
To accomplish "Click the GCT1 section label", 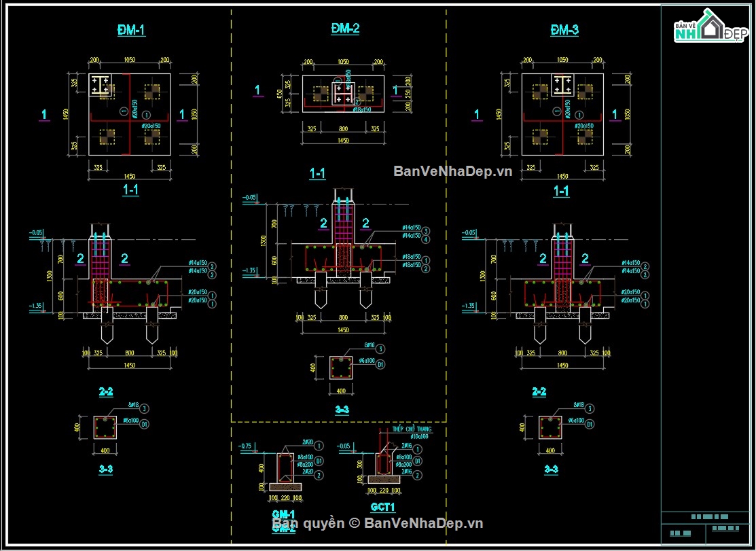I will click(383, 507).
